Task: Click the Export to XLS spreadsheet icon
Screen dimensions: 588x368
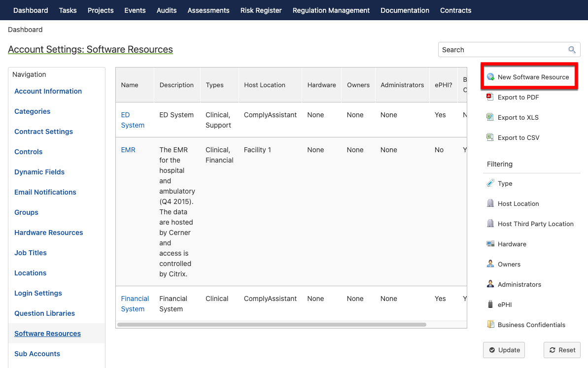Action: click(490, 117)
